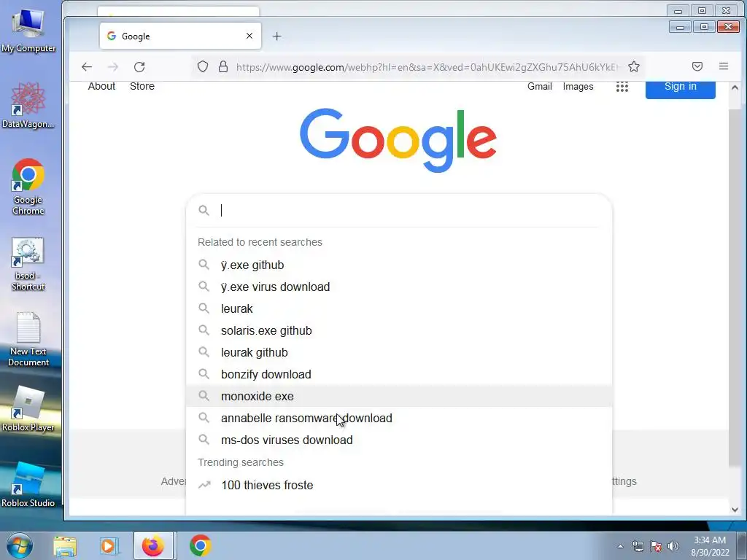The image size is (747, 560).
Task: Click the scrollbar down arrow in Firefox
Action: click(x=735, y=510)
